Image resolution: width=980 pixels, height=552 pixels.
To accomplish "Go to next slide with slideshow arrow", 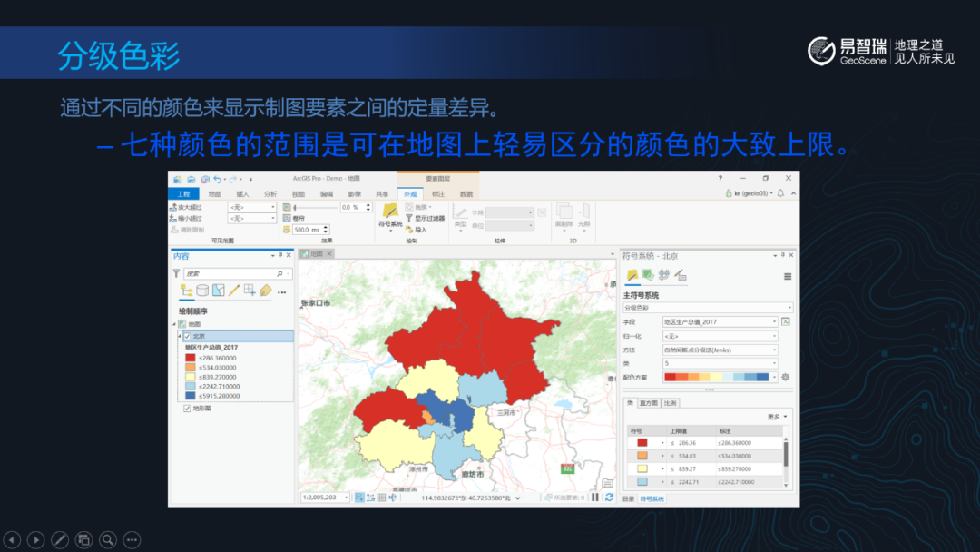I will pos(36,539).
